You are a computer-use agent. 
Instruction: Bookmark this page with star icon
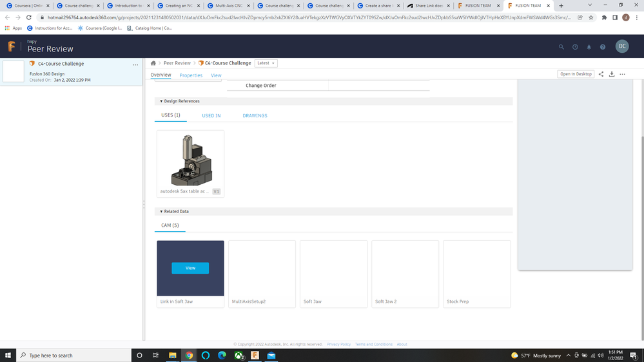pos(590,17)
